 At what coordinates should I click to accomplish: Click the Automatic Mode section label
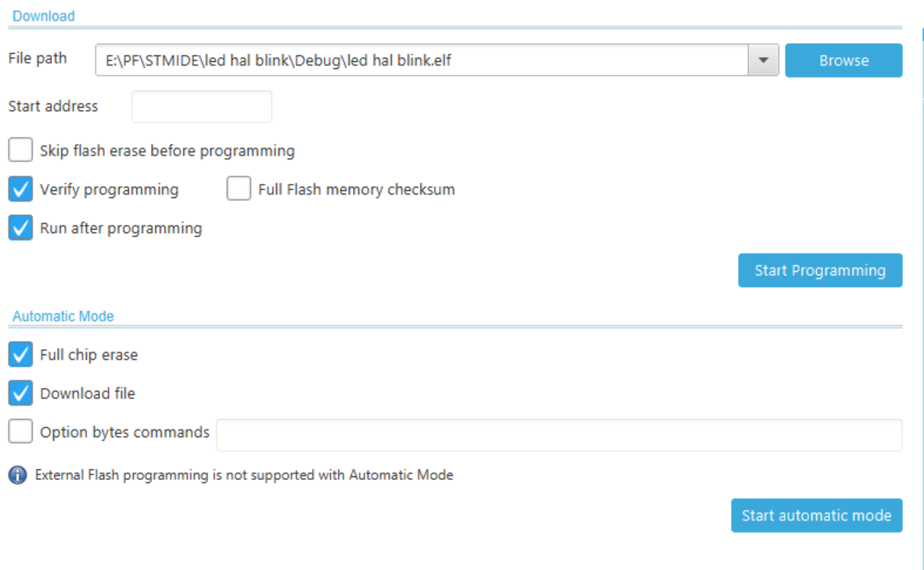[63, 316]
